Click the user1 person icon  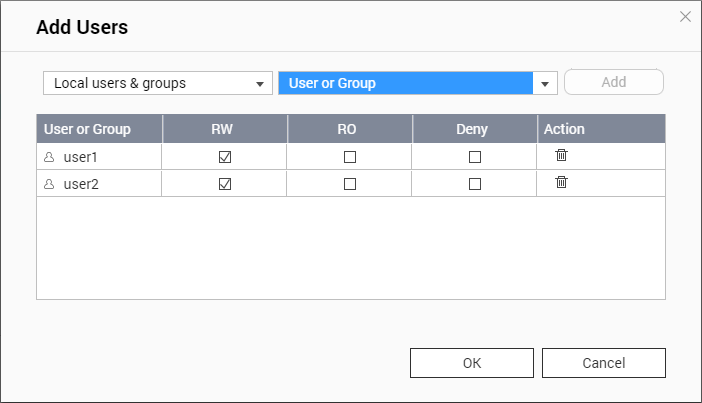49,157
